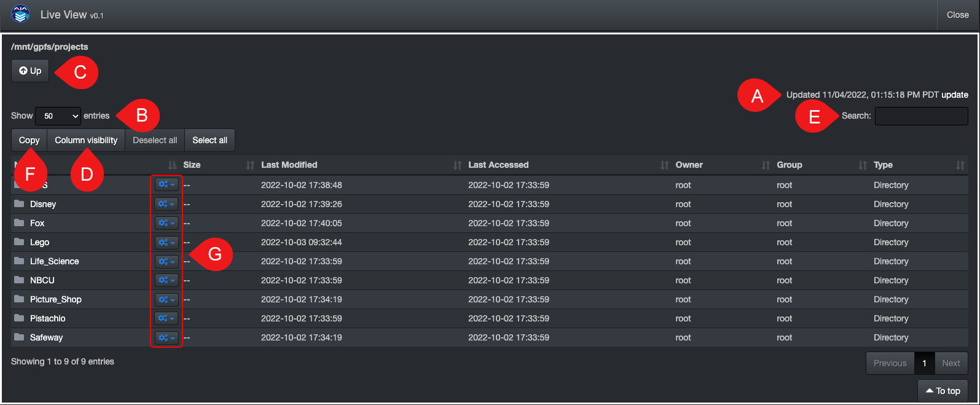The width and height of the screenshot is (980, 405).
Task: Jump back with the To top button
Action: 943,391
